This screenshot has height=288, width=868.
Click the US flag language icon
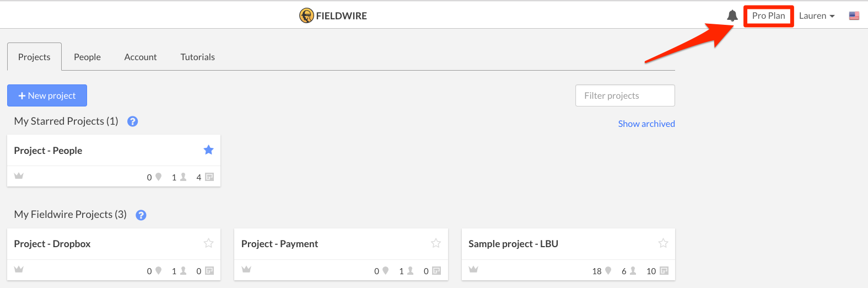(x=854, y=16)
